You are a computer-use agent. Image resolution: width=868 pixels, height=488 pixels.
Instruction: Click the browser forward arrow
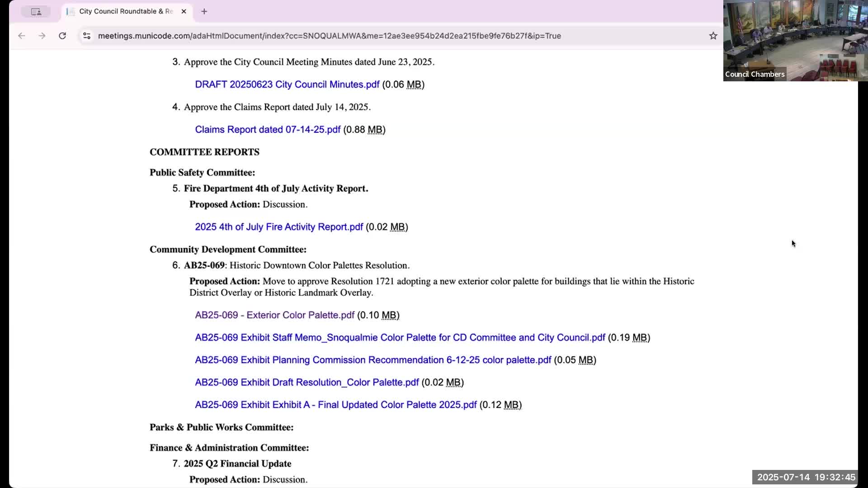click(x=42, y=36)
